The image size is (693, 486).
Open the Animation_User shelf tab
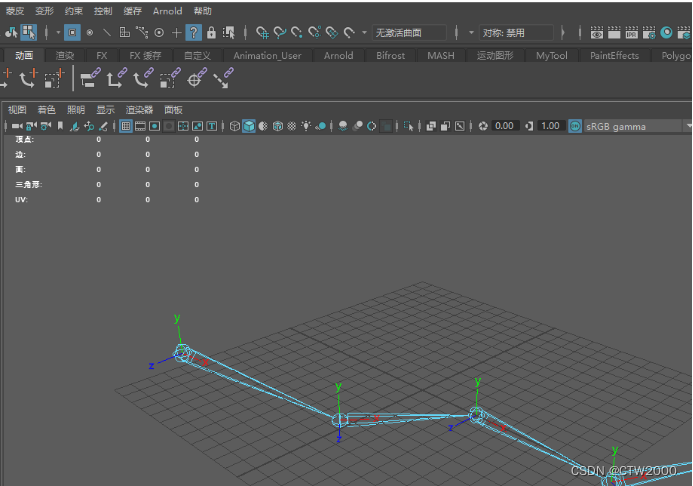click(267, 56)
